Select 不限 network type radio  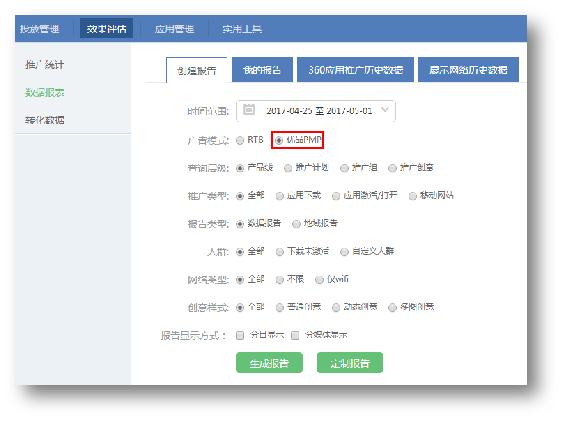279,280
